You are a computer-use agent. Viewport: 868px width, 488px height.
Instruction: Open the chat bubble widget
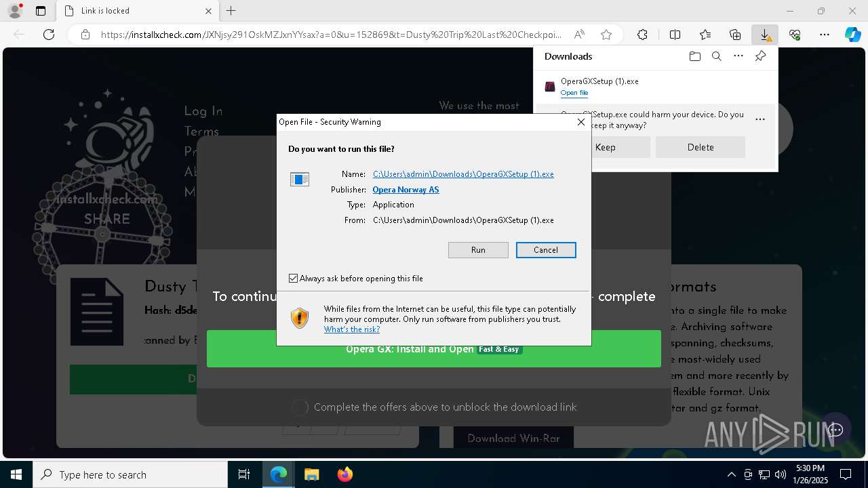[x=835, y=430]
